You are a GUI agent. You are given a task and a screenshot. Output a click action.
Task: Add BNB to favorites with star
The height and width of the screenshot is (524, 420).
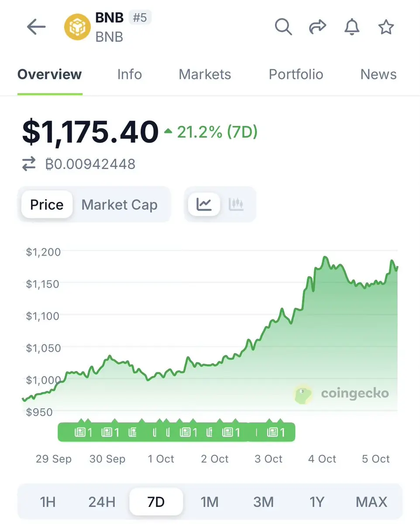click(x=386, y=27)
